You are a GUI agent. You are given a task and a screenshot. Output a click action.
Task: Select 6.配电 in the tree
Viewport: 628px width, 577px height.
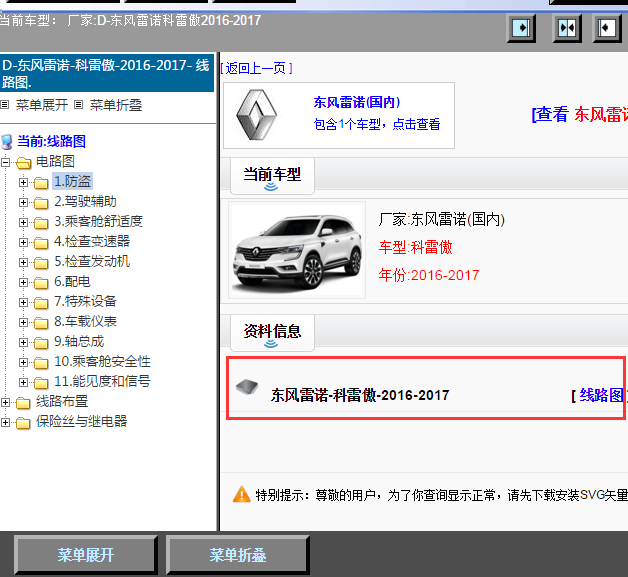pos(72,281)
